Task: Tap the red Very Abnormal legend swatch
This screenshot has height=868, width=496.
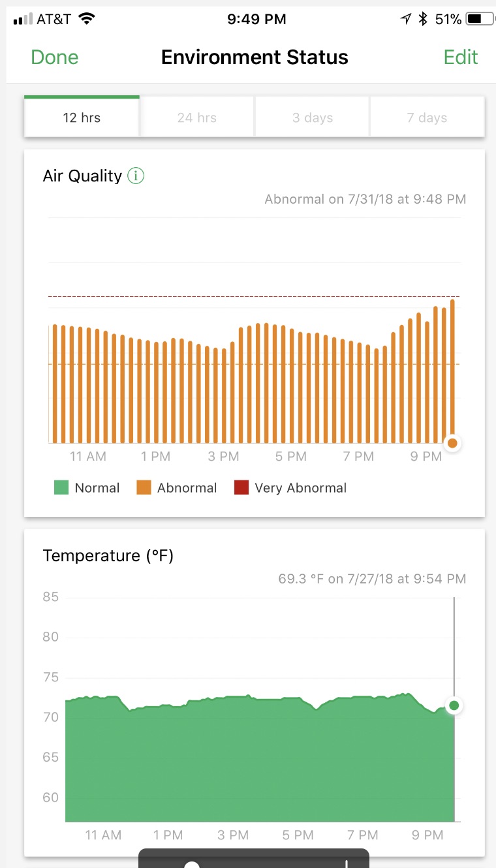Action: [241, 488]
